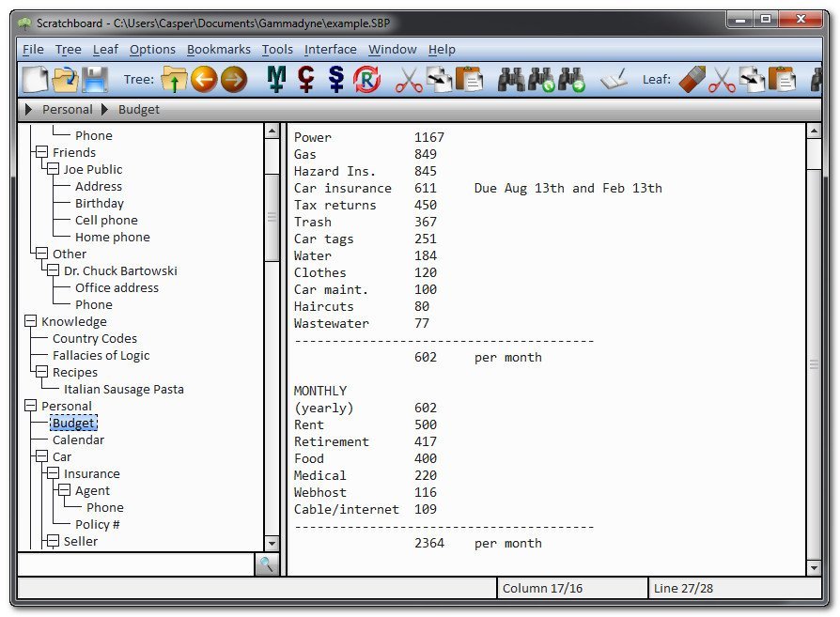This screenshot has width=840, height=617.
Task: Click the blue S symbol toolbar icon
Action: [x=335, y=80]
